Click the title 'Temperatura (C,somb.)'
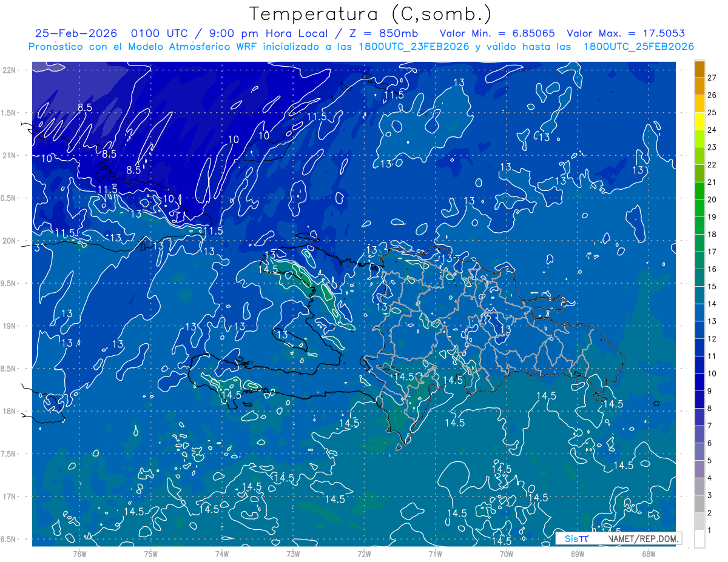Viewport: 728px width, 562px height. tap(370, 14)
